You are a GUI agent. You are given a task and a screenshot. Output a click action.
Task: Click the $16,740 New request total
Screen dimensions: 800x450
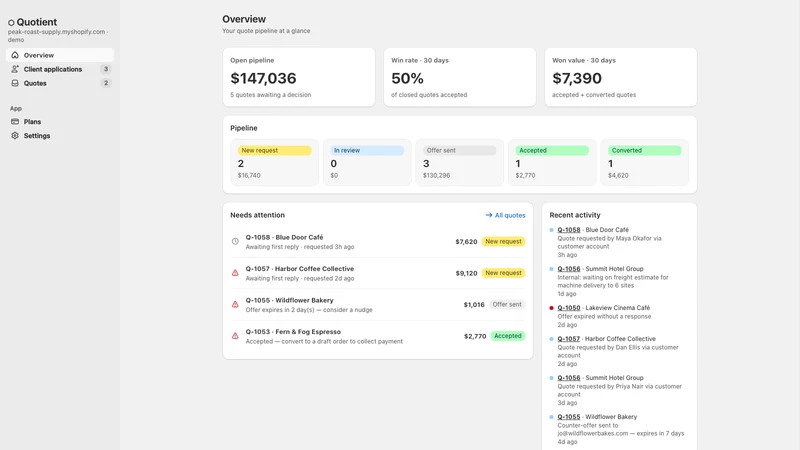[x=249, y=176]
